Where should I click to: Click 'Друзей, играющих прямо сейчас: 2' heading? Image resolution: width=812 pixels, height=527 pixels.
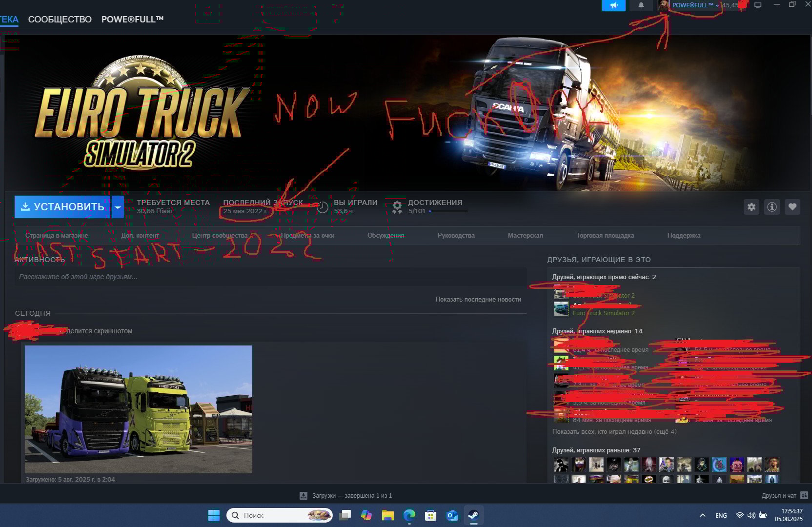click(x=604, y=277)
